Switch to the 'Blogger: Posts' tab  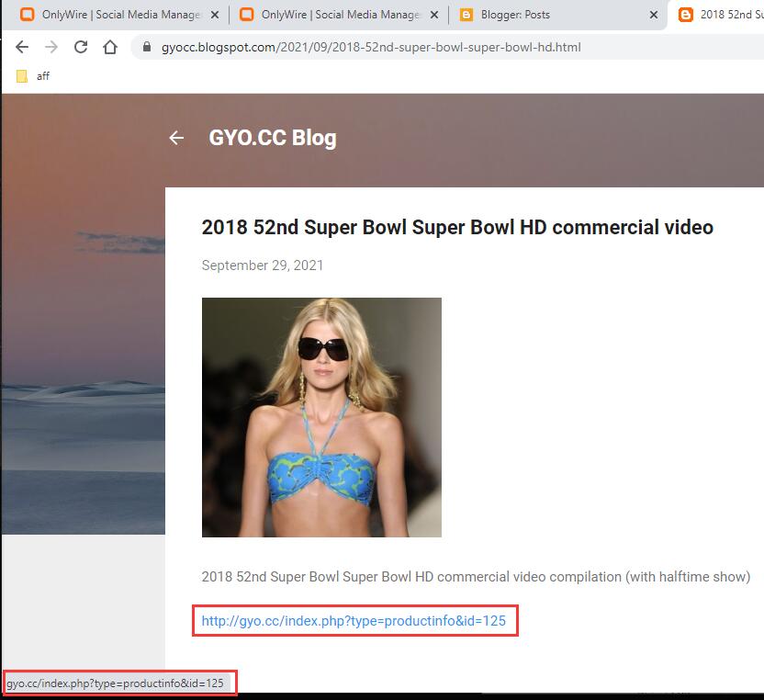(x=551, y=15)
